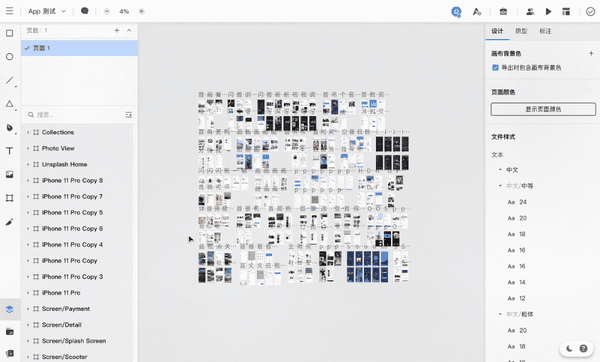Click the zoom in plus button
This screenshot has width=600, height=362.
click(141, 11)
